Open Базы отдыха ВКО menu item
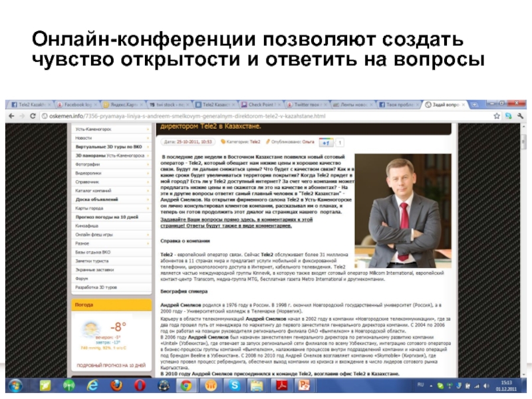This screenshot has width=532, height=399. (111, 252)
